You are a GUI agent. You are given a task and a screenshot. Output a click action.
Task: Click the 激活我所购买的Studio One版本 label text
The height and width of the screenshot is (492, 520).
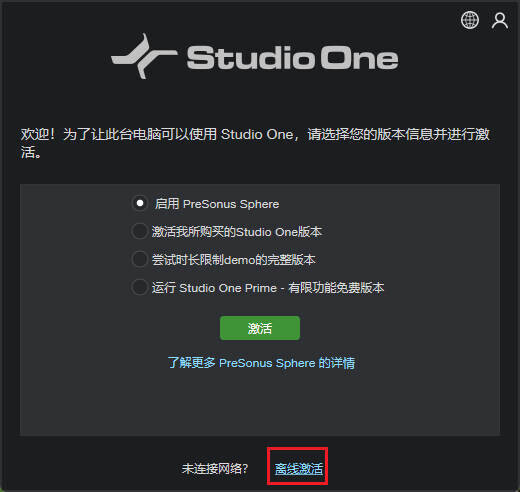(x=237, y=232)
